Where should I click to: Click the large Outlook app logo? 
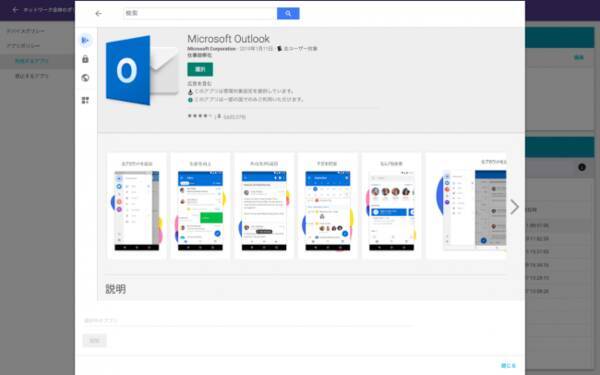pyautogui.click(x=142, y=70)
